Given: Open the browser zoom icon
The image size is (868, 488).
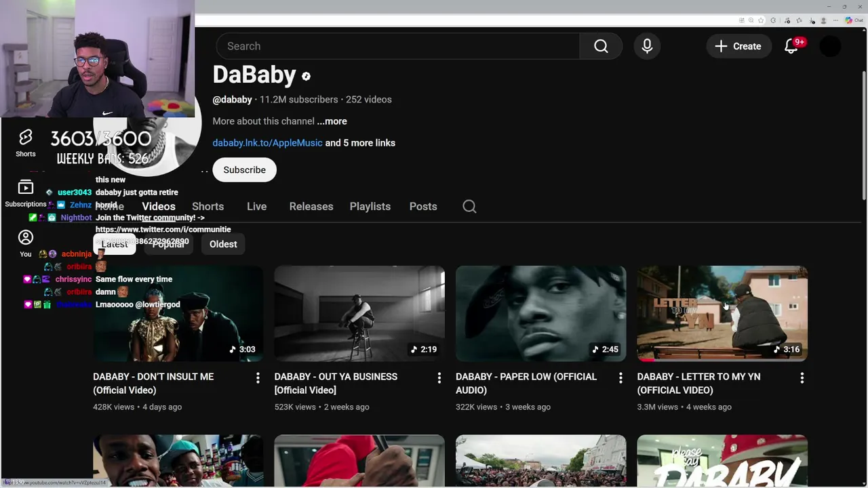Looking at the screenshot, I should pos(751,20).
